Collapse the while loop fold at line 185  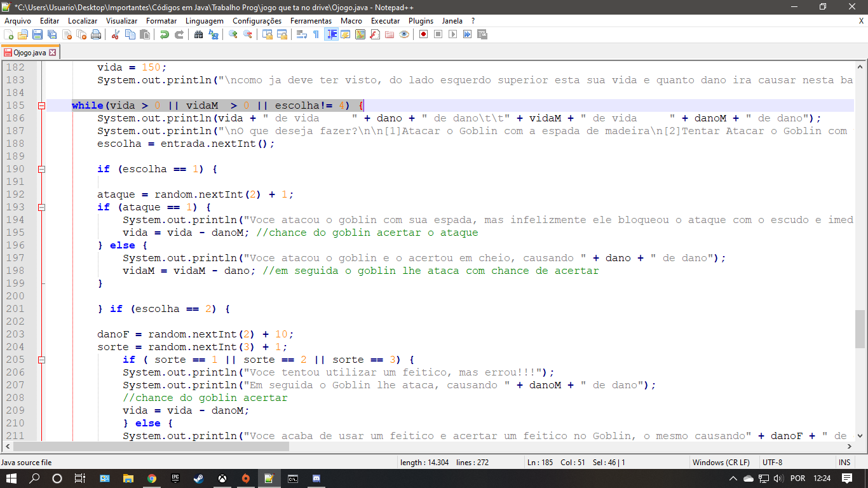click(x=42, y=105)
